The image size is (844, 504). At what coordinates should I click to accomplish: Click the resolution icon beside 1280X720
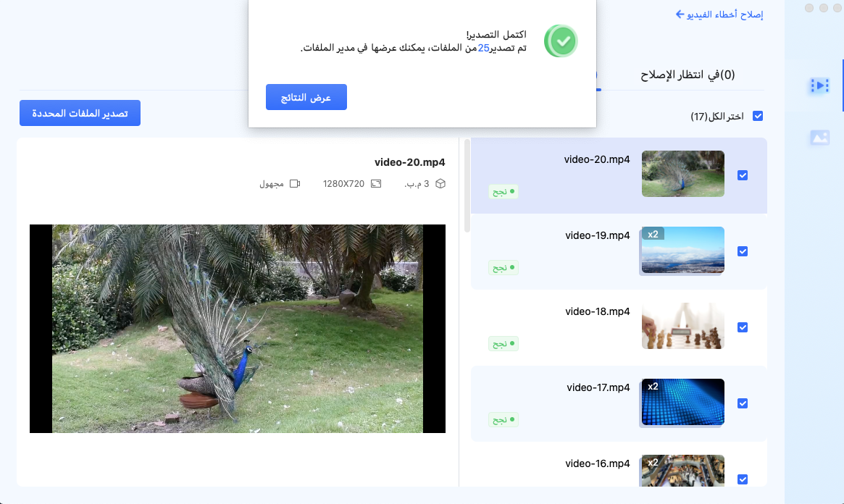tap(375, 183)
